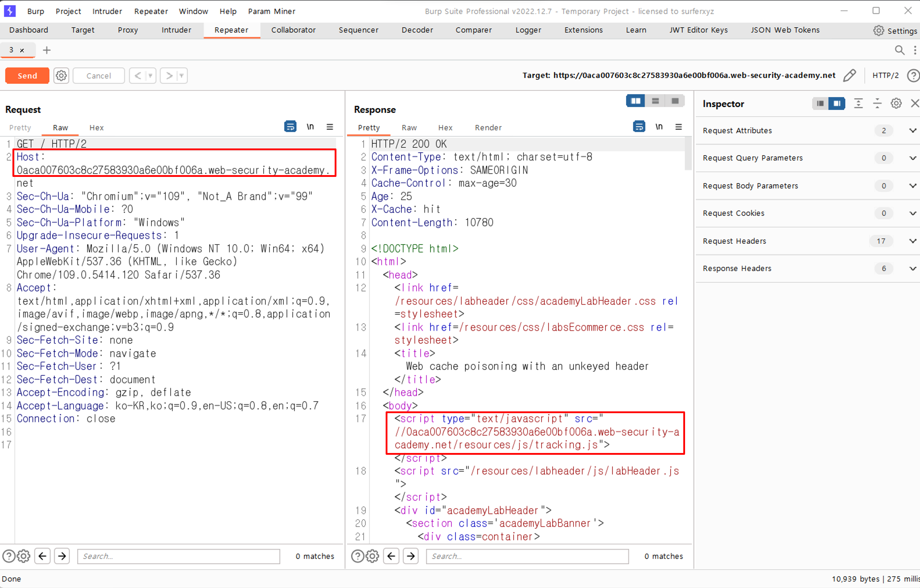This screenshot has width=920, height=588.
Task: Select side-by-side layout view icon
Action: [x=636, y=101]
